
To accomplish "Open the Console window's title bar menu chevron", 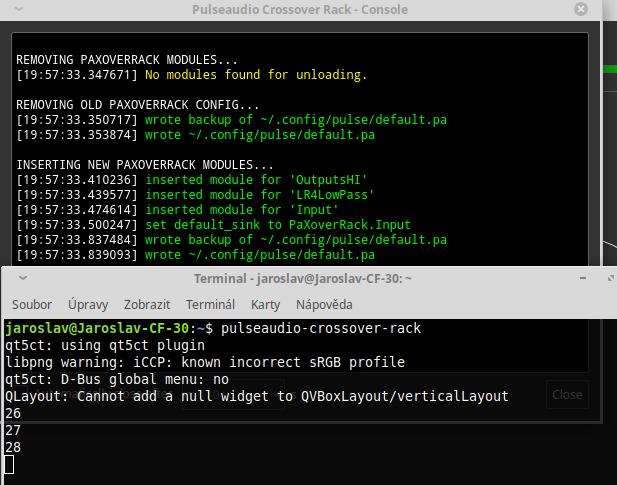I will click(x=19, y=9).
